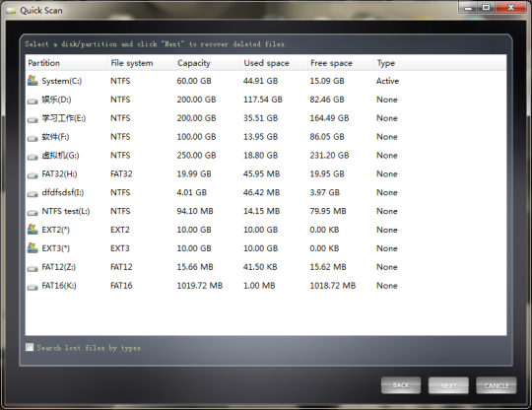Select the NTFS test(L:) partition name
The height and width of the screenshot is (410, 532).
click(x=66, y=212)
